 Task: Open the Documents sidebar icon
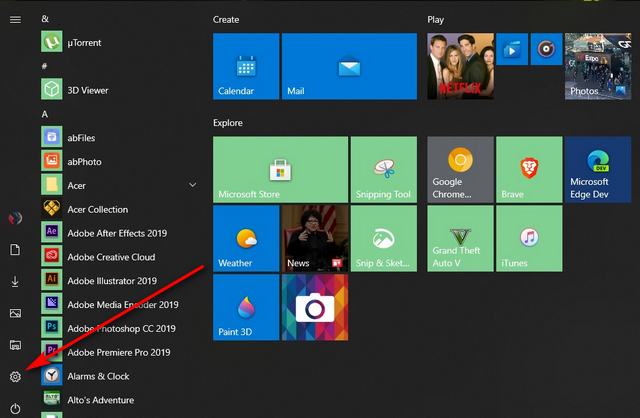(x=15, y=249)
